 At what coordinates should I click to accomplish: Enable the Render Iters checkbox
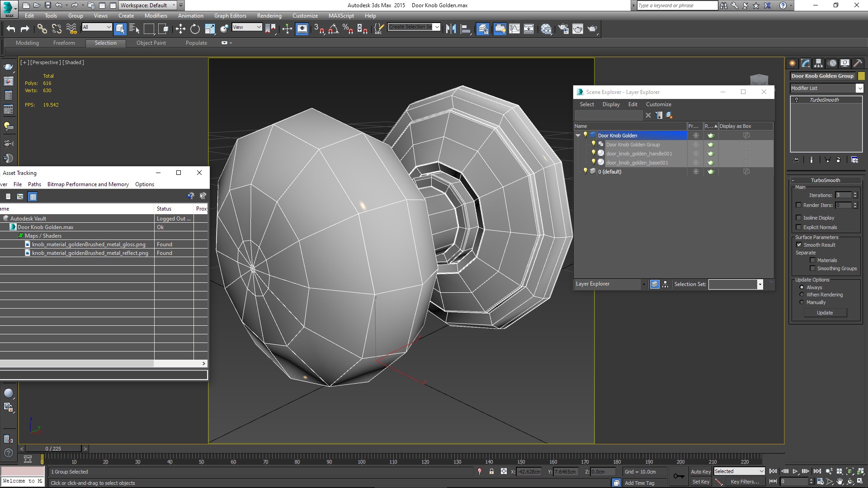point(798,205)
